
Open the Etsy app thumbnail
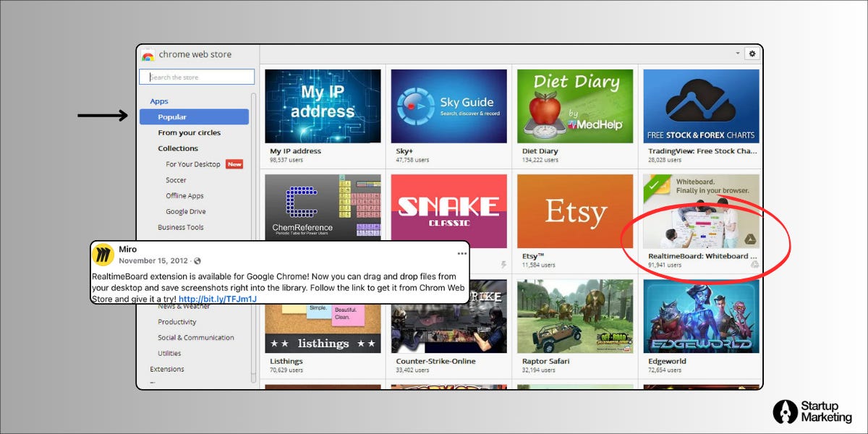[575, 210]
